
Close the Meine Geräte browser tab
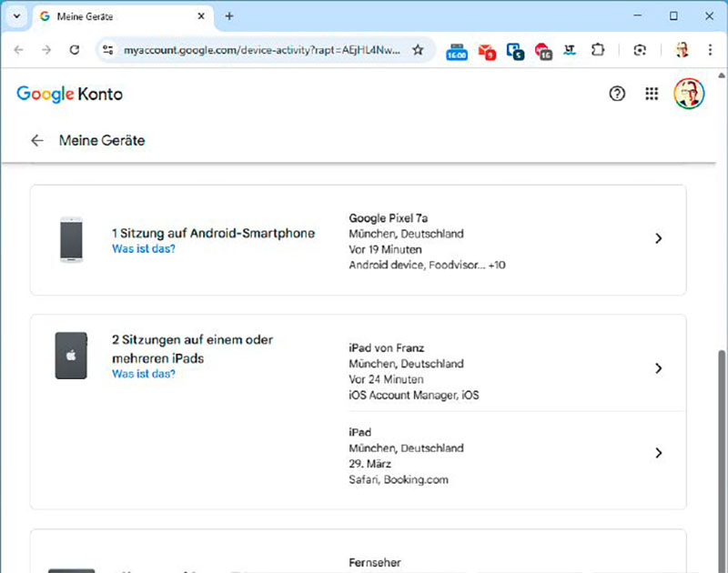point(201,16)
